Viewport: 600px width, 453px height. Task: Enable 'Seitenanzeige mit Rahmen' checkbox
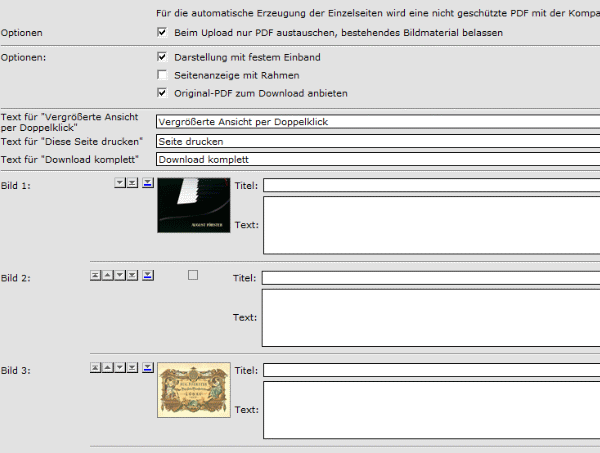pyautogui.click(x=162, y=75)
